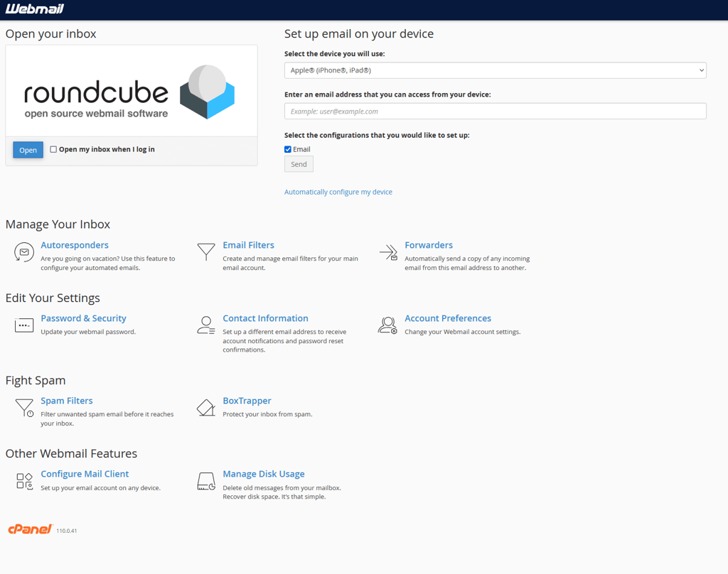Viewport: 728px width, 574px height.
Task: Open the Forwarders link
Action: pyautogui.click(x=429, y=245)
